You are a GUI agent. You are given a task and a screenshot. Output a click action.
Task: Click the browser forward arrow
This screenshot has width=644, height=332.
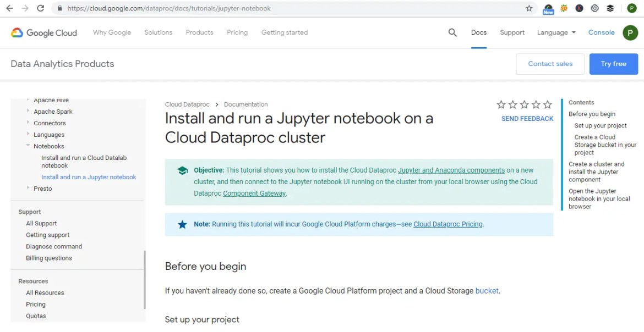[25, 8]
